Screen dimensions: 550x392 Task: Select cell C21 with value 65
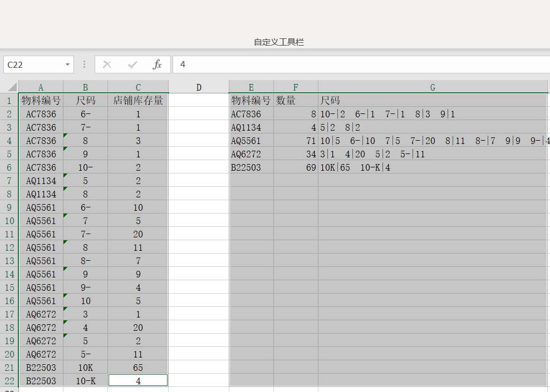click(x=138, y=368)
